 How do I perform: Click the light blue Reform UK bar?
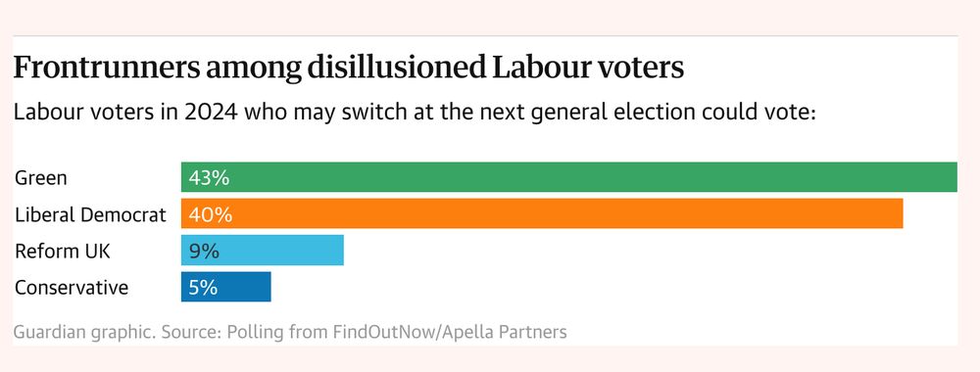pyautogui.click(x=263, y=251)
